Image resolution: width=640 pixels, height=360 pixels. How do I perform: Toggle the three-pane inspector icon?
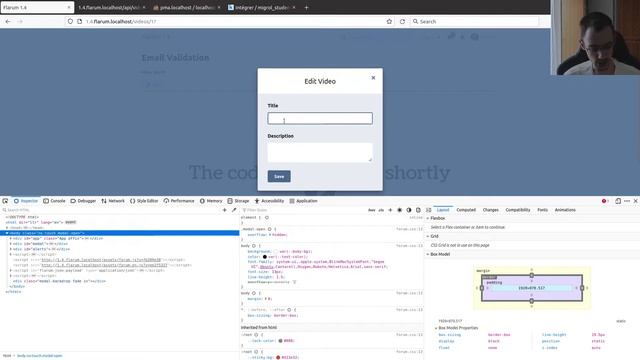point(429,210)
